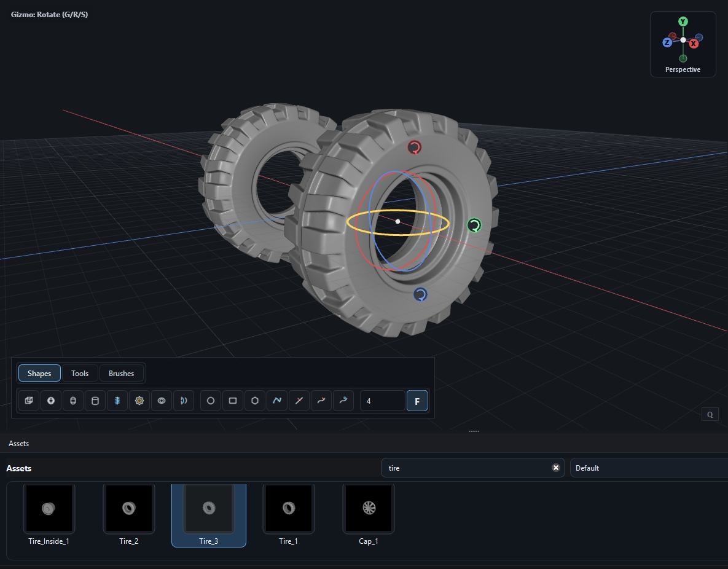
Task: Select the straight line tool
Action: 299,401
